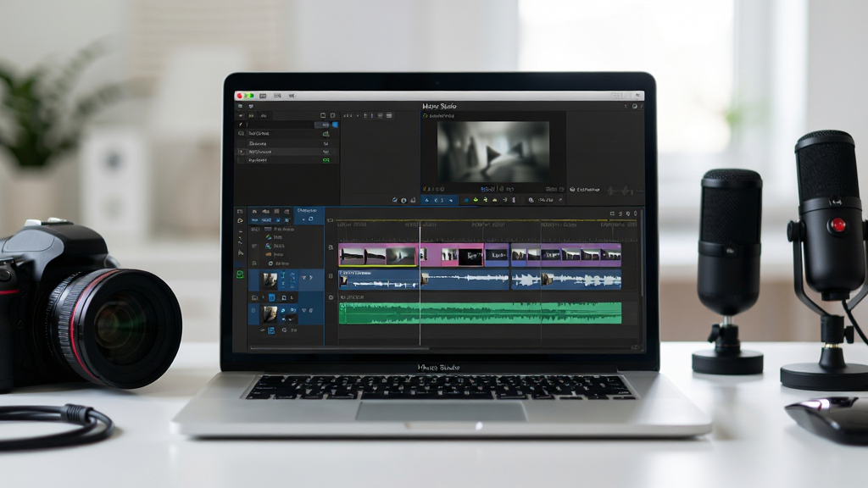Click the green icon in the left tool strip
Image resolution: width=868 pixels, height=488 pixels.
(240, 274)
